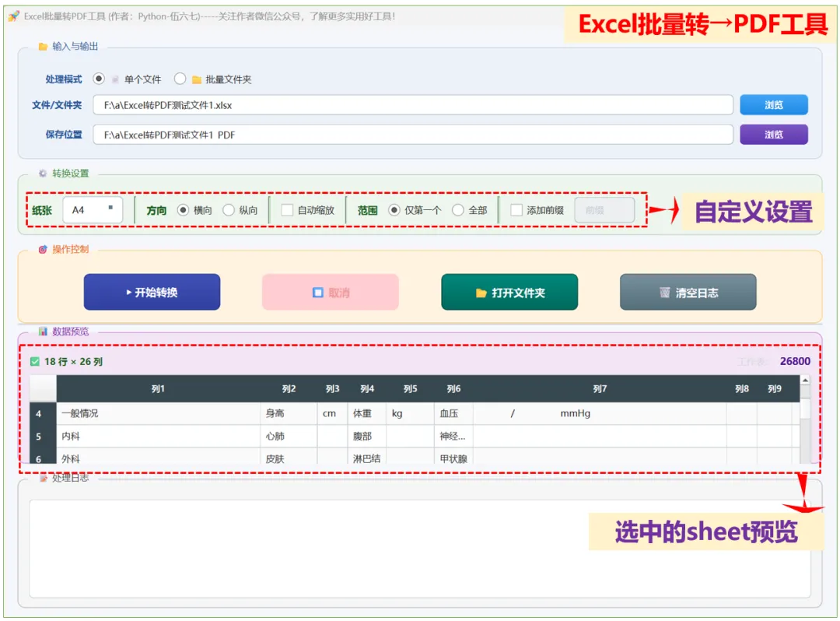Click the purple browse button for save location
This screenshot has height=621, width=840.
click(x=773, y=135)
